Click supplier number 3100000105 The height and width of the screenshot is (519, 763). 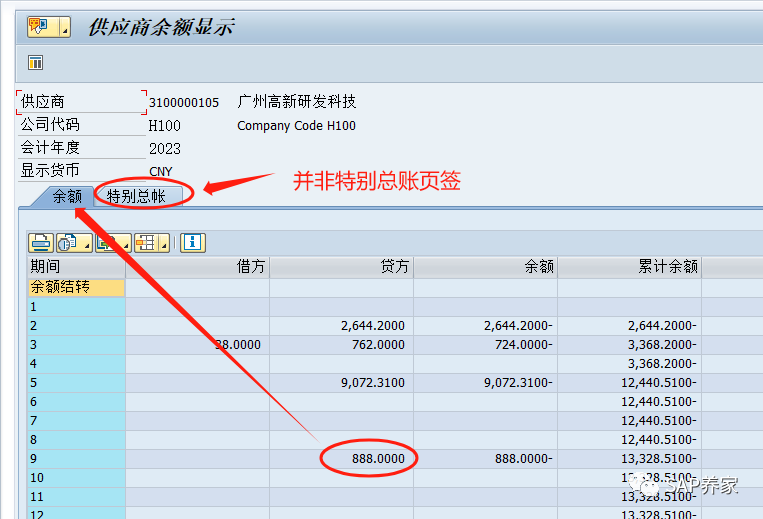tap(184, 103)
